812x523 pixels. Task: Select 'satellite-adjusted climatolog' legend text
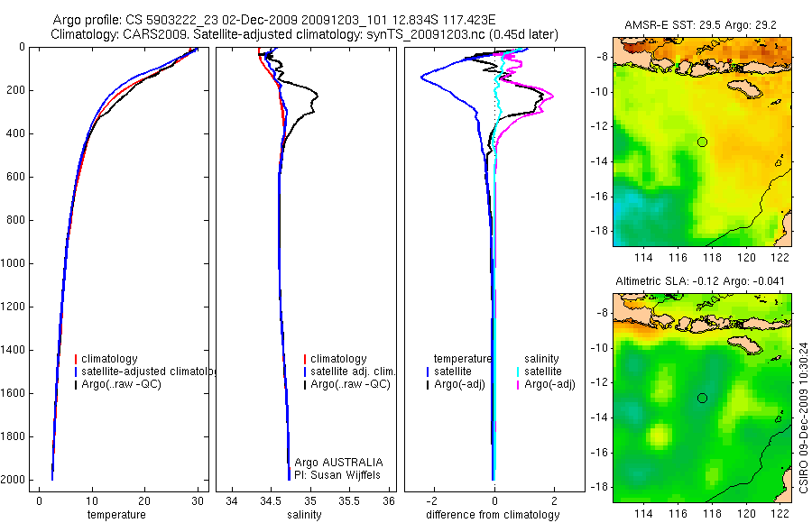coord(149,372)
